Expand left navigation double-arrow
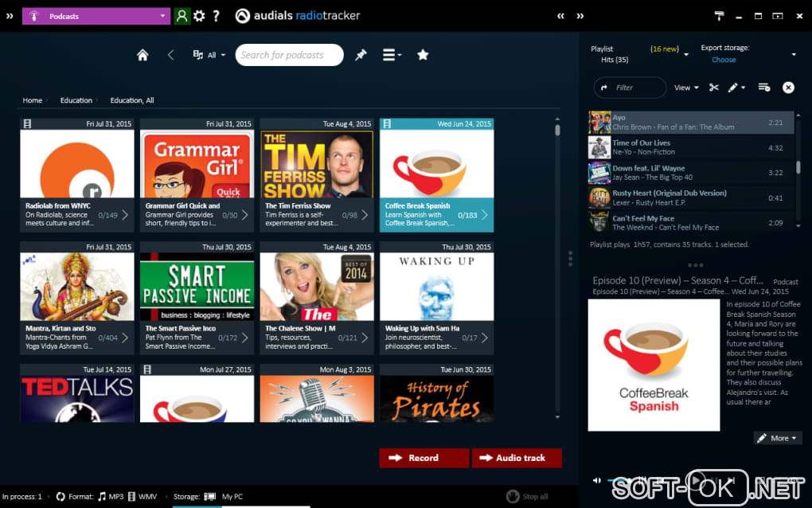812x508 pixels. 10,16
